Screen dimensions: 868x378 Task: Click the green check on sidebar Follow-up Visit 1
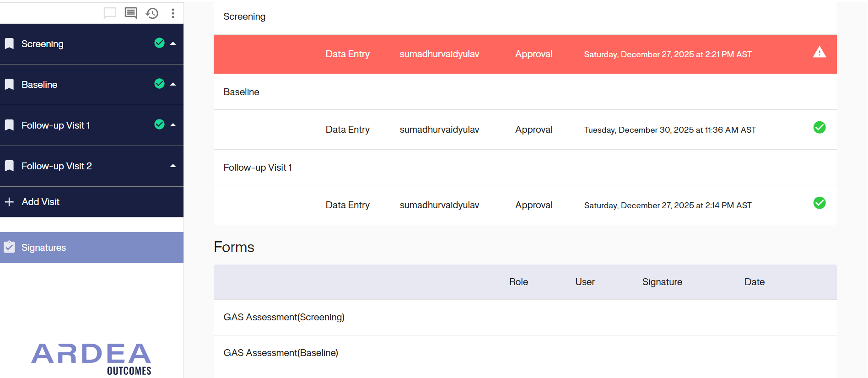coord(159,124)
